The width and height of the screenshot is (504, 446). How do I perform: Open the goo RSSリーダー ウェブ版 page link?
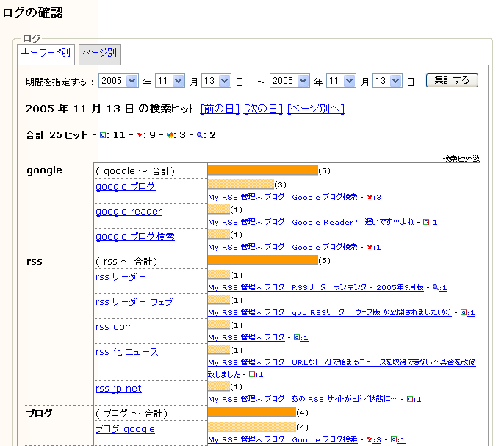[x=329, y=313]
